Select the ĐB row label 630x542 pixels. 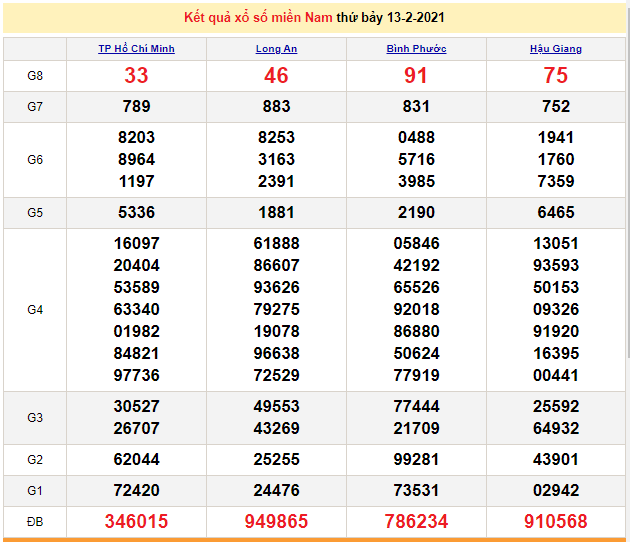[x=35, y=522]
